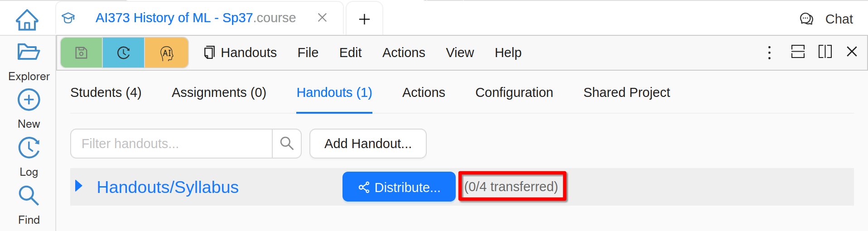The height and width of the screenshot is (231, 868).
Task: Open the three-dot more options menu
Action: point(769,53)
